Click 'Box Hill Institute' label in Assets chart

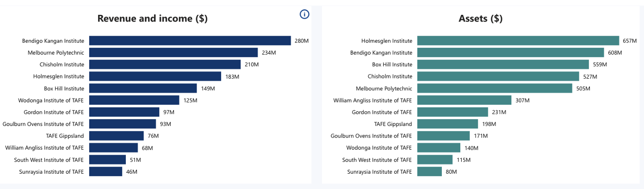tap(392, 64)
